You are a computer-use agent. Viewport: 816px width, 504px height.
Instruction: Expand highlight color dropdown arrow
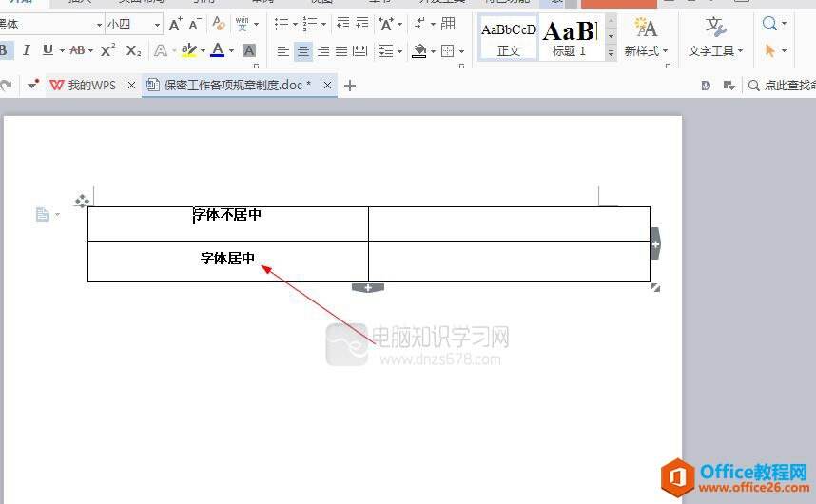click(203, 51)
